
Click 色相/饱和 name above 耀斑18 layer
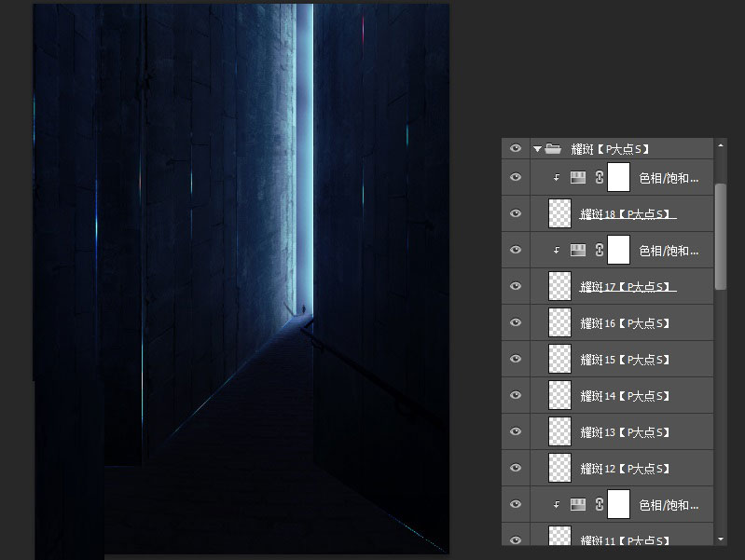pos(669,178)
